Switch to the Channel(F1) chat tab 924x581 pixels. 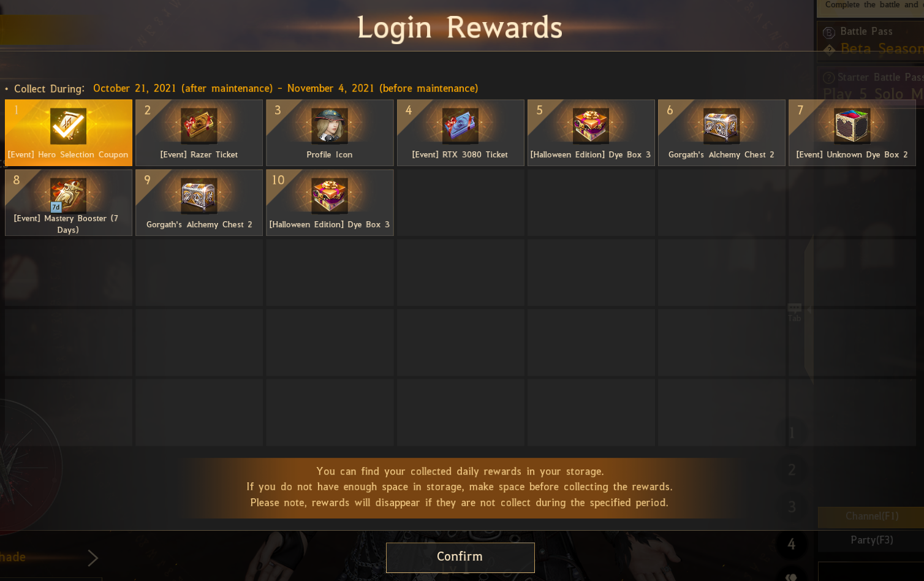click(871, 517)
